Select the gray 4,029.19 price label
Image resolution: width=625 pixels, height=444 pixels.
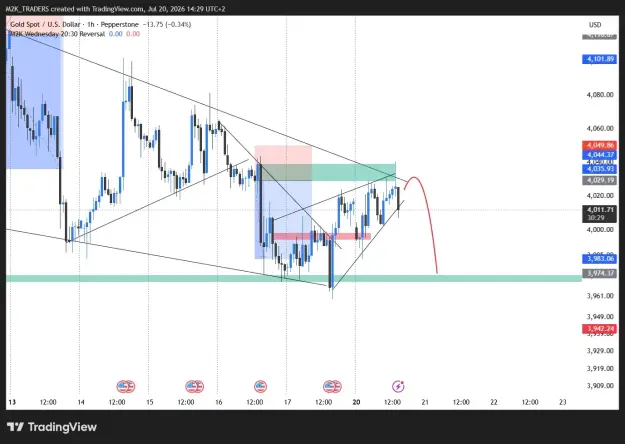pos(600,180)
